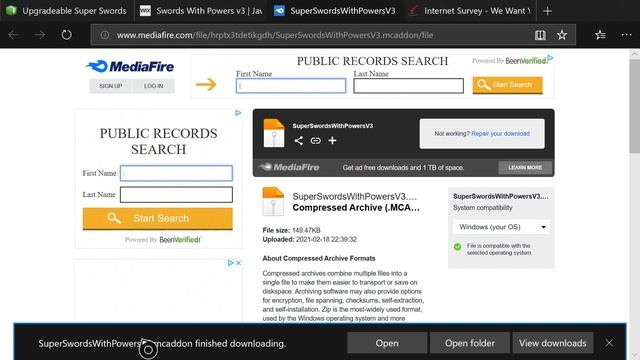Click View downloads button

pyautogui.click(x=552, y=343)
